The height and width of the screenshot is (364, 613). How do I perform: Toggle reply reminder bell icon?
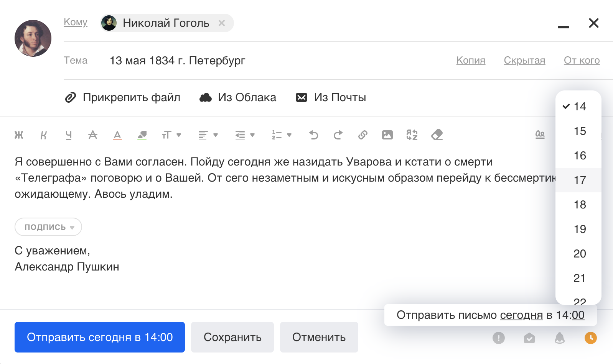[x=560, y=338]
